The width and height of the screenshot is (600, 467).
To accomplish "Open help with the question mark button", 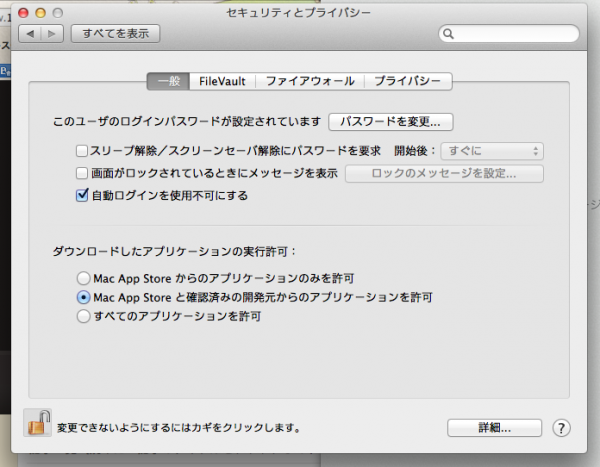I will [x=561, y=427].
